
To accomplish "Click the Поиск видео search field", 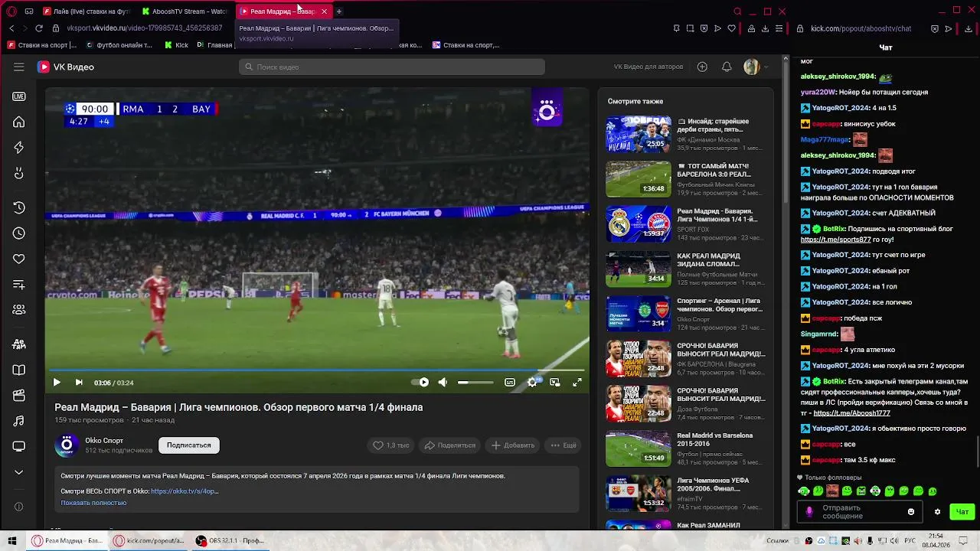I will [x=392, y=67].
